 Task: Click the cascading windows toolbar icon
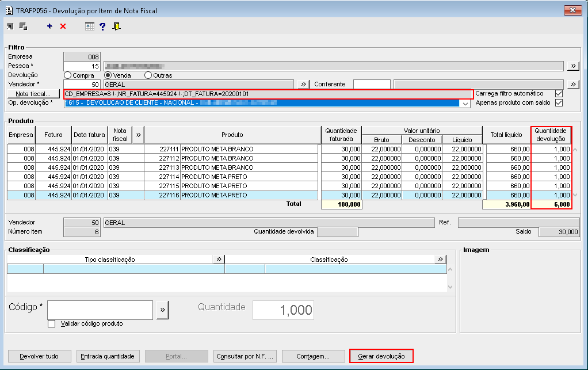pyautogui.click(x=23, y=26)
